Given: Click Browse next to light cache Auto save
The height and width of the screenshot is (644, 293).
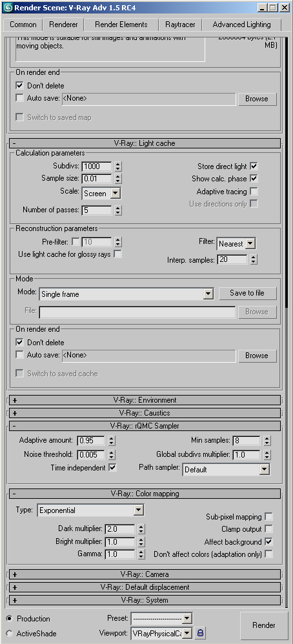Looking at the screenshot, I should pyautogui.click(x=257, y=356).
